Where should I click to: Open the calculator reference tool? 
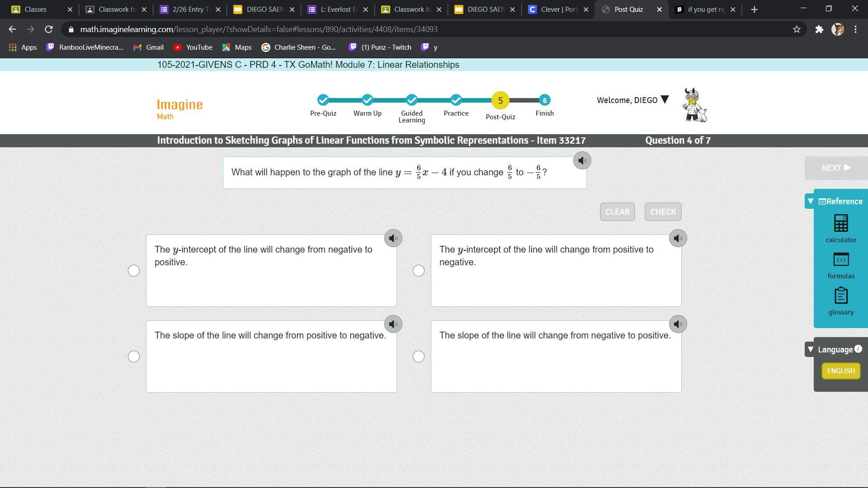[840, 224]
